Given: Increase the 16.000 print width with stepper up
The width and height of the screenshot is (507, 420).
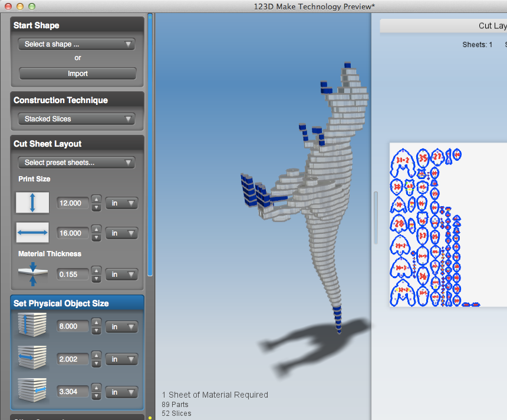Looking at the screenshot, I should (x=96, y=229).
